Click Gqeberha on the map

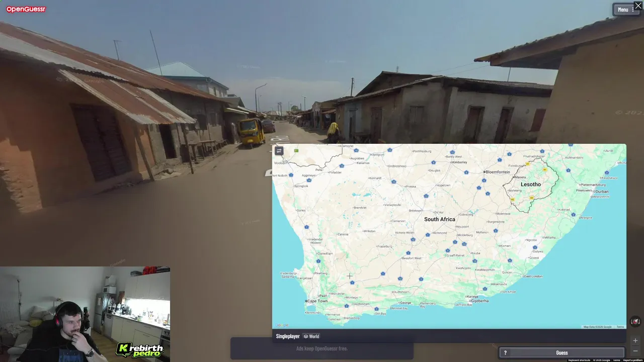pos(478,301)
